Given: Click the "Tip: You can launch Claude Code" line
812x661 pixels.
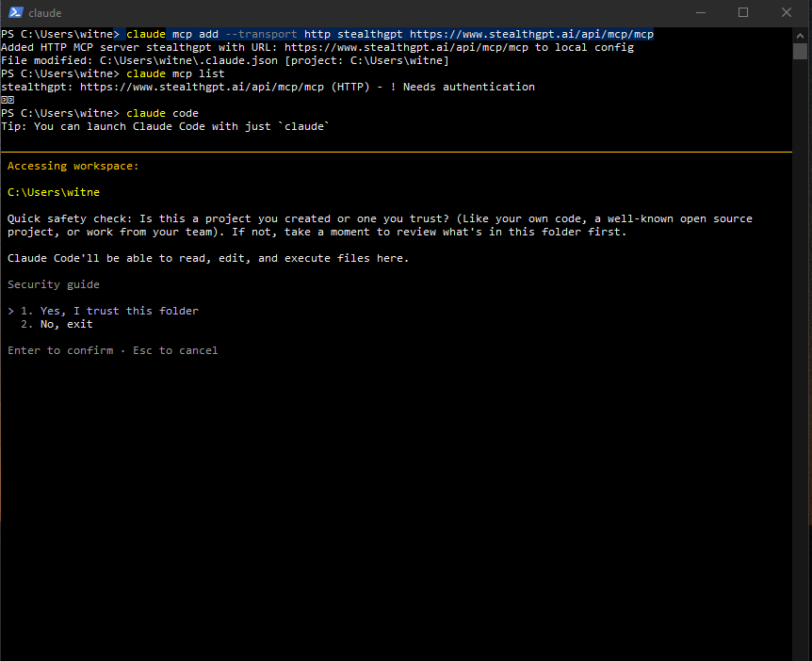Looking at the screenshot, I should point(165,126).
